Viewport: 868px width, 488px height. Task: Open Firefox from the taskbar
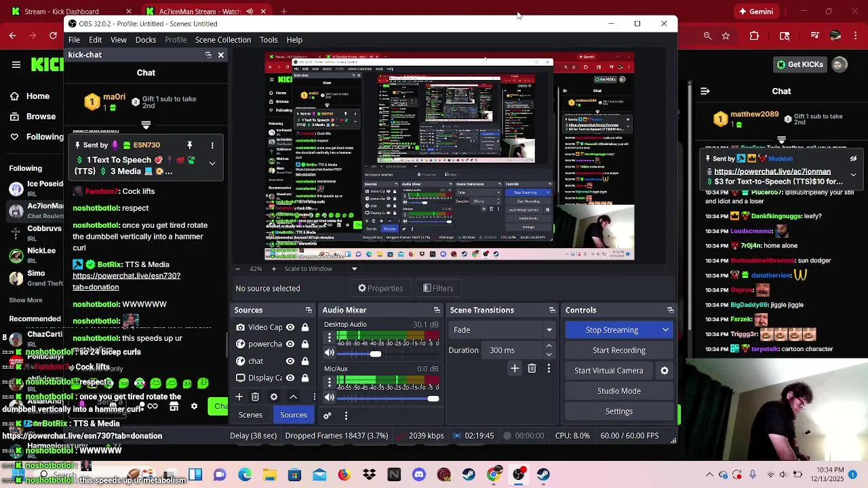point(344,474)
